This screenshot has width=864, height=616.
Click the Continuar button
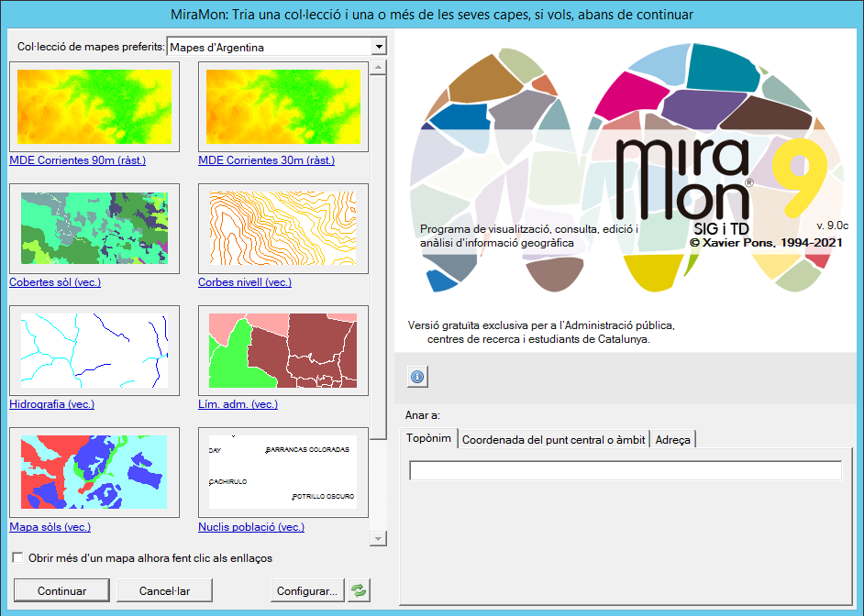[61, 590]
